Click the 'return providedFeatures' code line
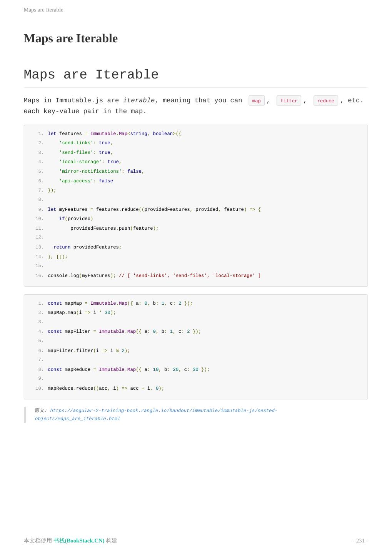This screenshot has width=392, height=554. 87,247
